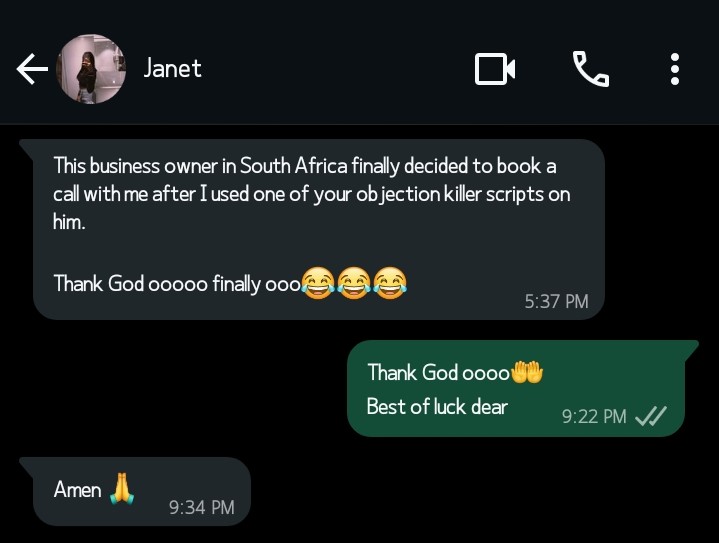Tap the last laughing-crying emoji
Screen dimensions: 719x543
tap(391, 285)
